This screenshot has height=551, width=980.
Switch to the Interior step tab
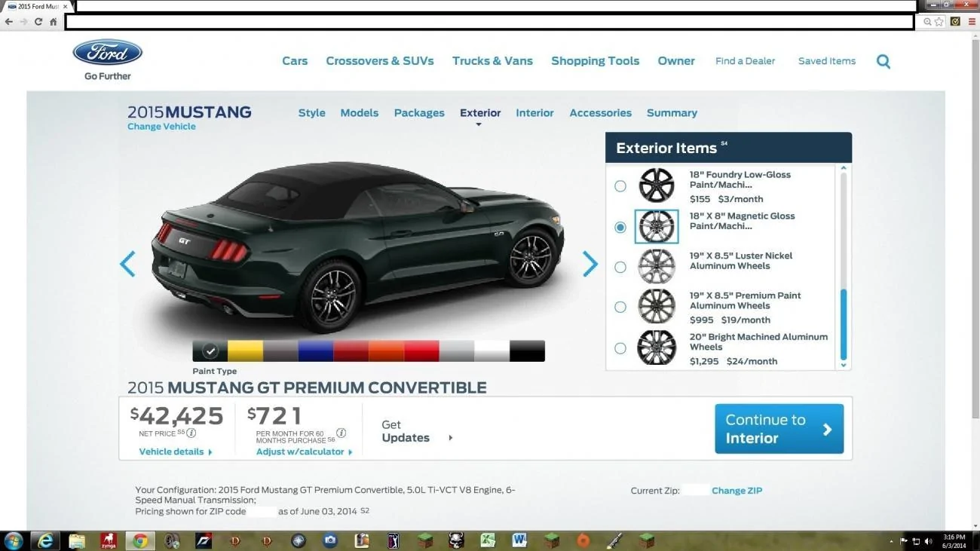pyautogui.click(x=534, y=113)
